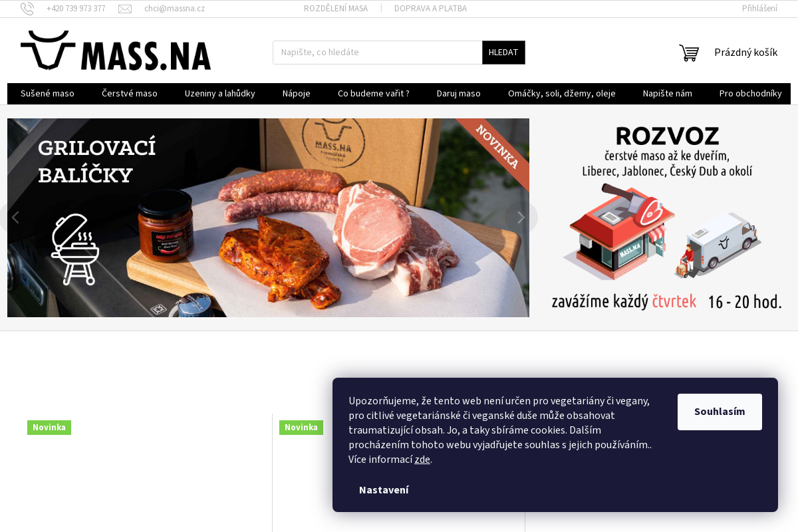The width and height of the screenshot is (798, 532).
Task: Select Uzeniny a lahůdky menu item
Action: [x=220, y=94]
